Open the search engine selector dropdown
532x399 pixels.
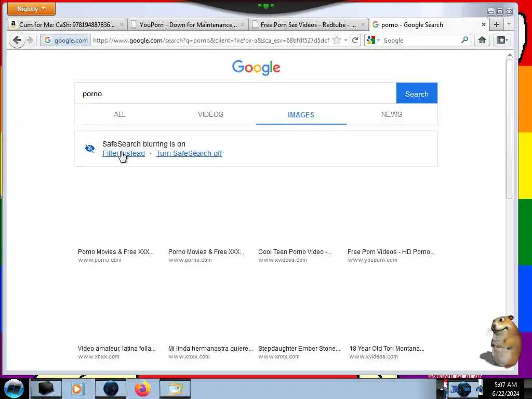[373, 41]
